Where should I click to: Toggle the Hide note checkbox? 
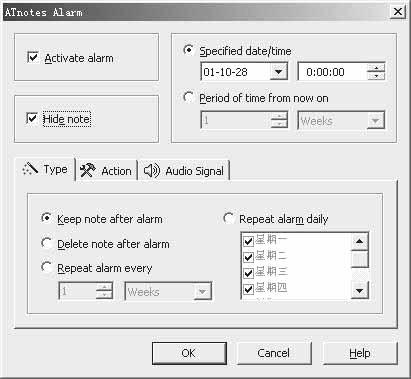tap(32, 118)
